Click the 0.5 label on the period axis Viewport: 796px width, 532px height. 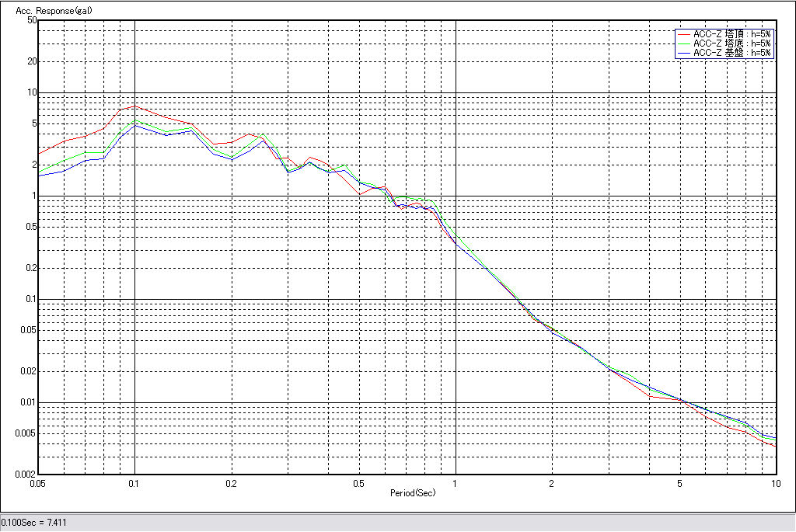tap(358, 483)
